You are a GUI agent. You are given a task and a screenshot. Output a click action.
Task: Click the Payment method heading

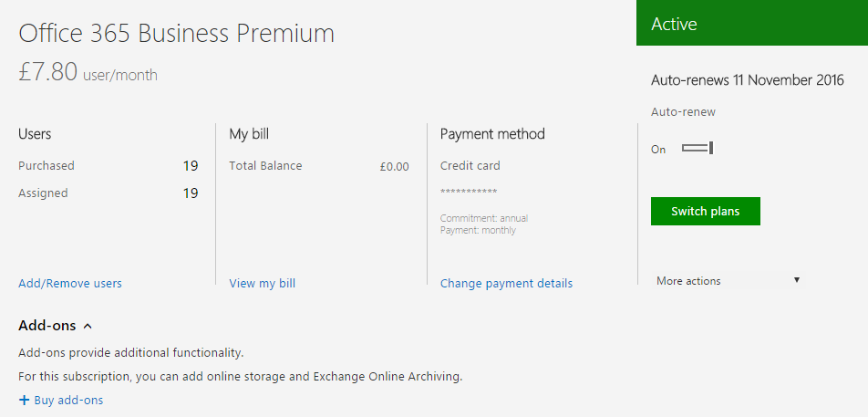point(492,133)
